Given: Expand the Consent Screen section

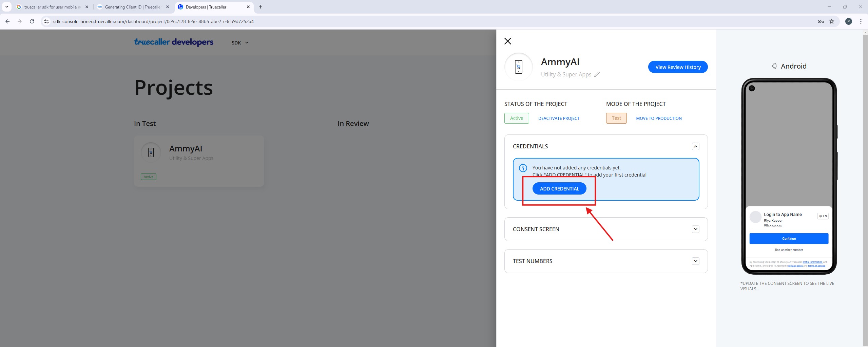Looking at the screenshot, I should 695,229.
